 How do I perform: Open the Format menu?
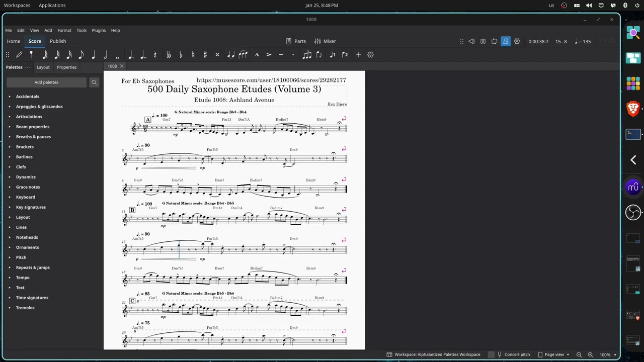64,30
